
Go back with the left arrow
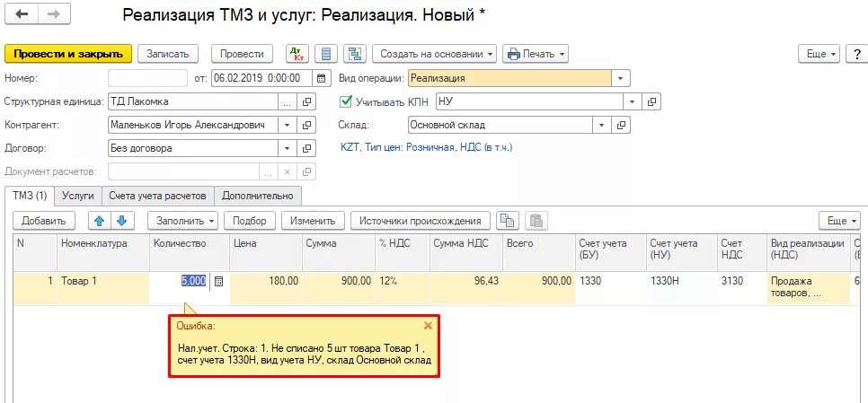22,15
